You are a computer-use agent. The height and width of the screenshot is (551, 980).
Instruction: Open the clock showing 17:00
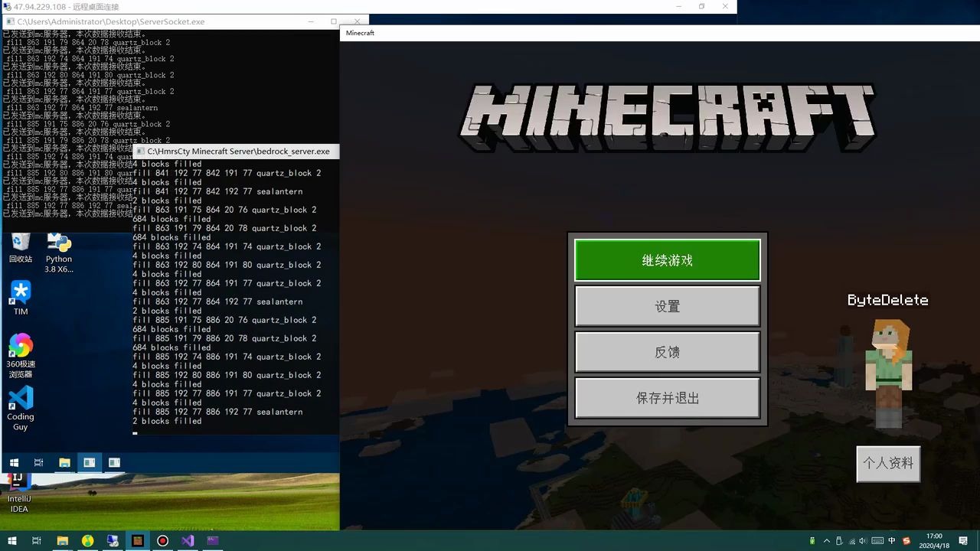(934, 541)
